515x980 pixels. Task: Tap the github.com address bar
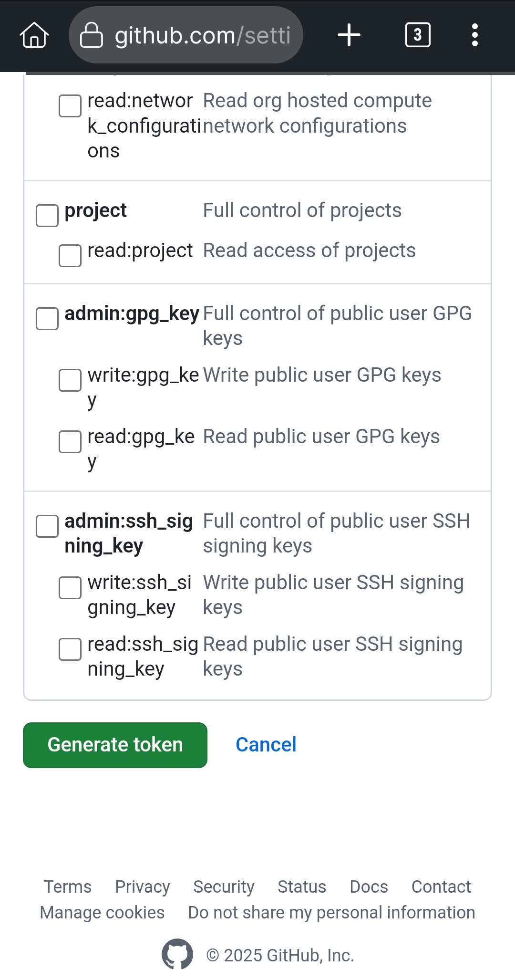tap(202, 35)
